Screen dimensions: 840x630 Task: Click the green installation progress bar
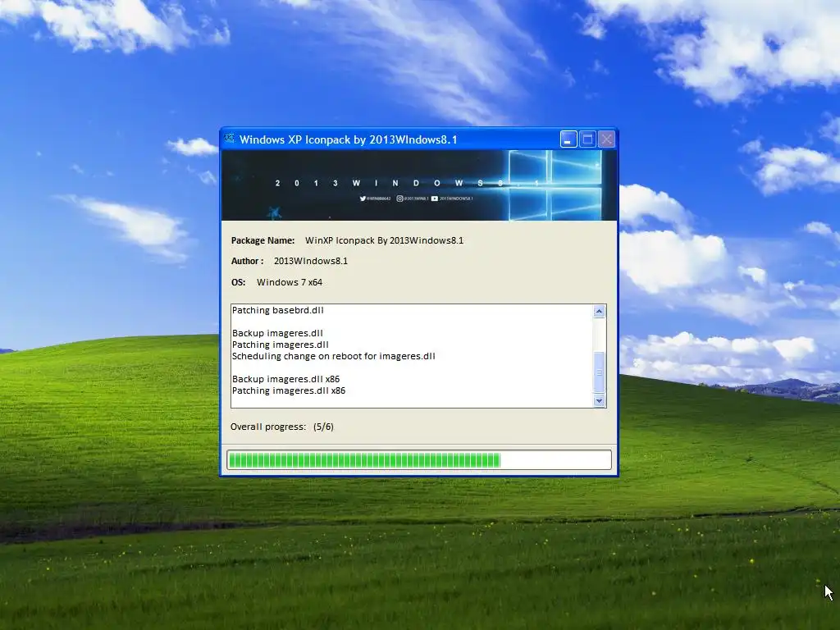tap(419, 459)
